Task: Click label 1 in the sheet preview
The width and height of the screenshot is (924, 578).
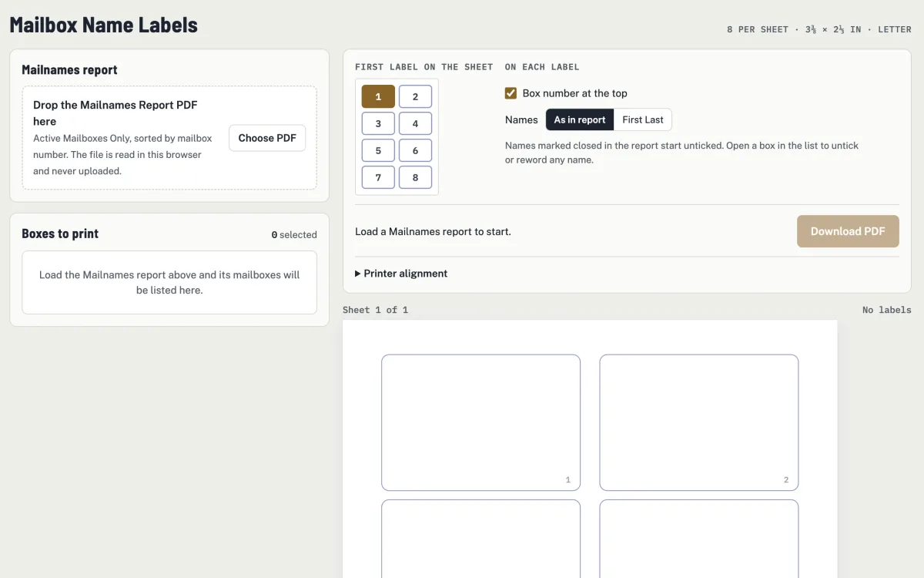Action: 480,422
